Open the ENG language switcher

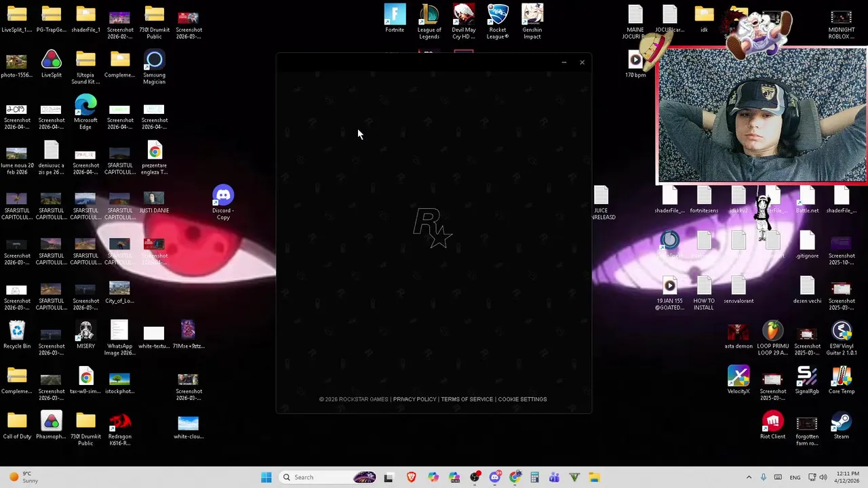[795, 477]
